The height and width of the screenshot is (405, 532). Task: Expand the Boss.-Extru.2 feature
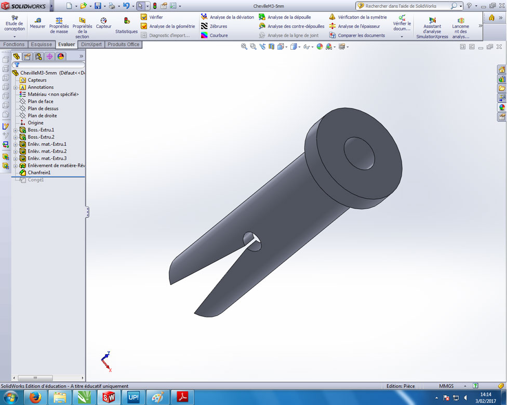pos(15,138)
